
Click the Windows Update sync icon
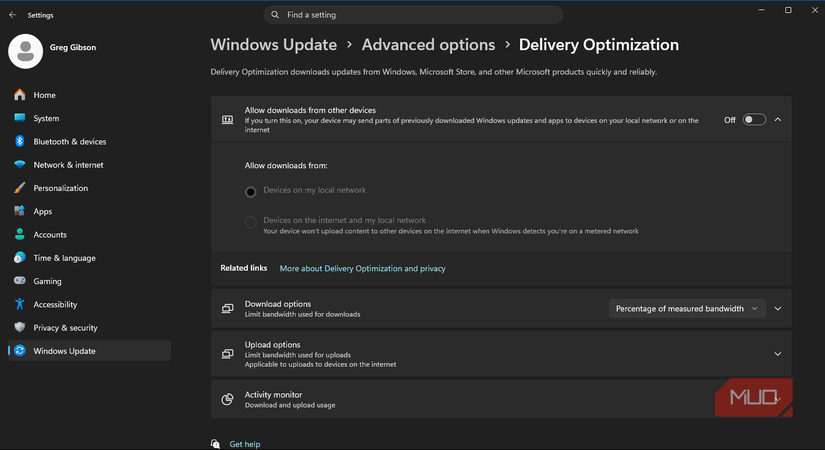pos(19,351)
